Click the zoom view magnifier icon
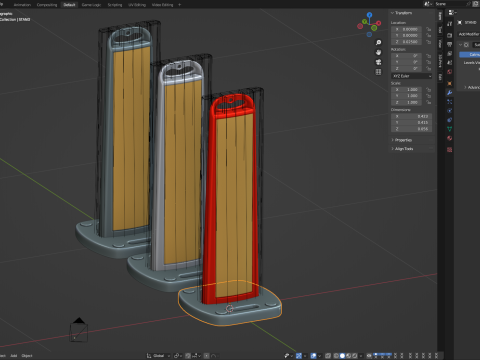Viewport: 480px width, 360px height. 378,42
